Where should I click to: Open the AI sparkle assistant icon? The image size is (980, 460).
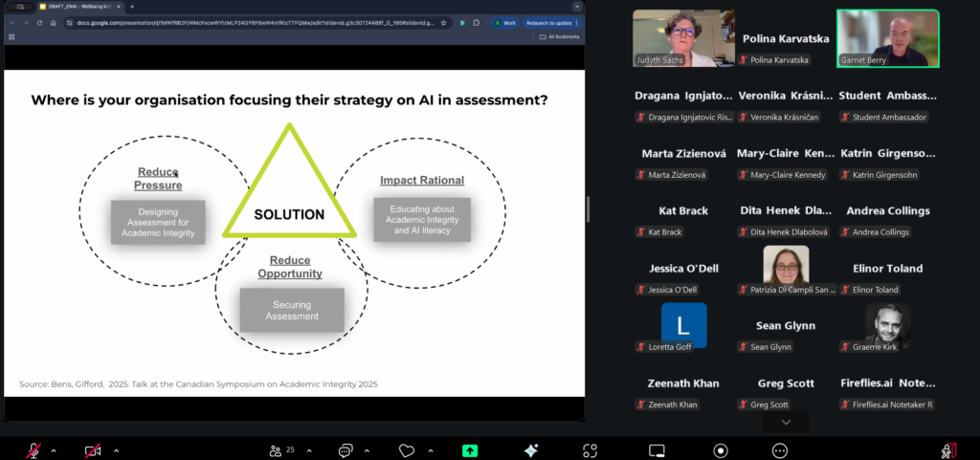coord(531,450)
